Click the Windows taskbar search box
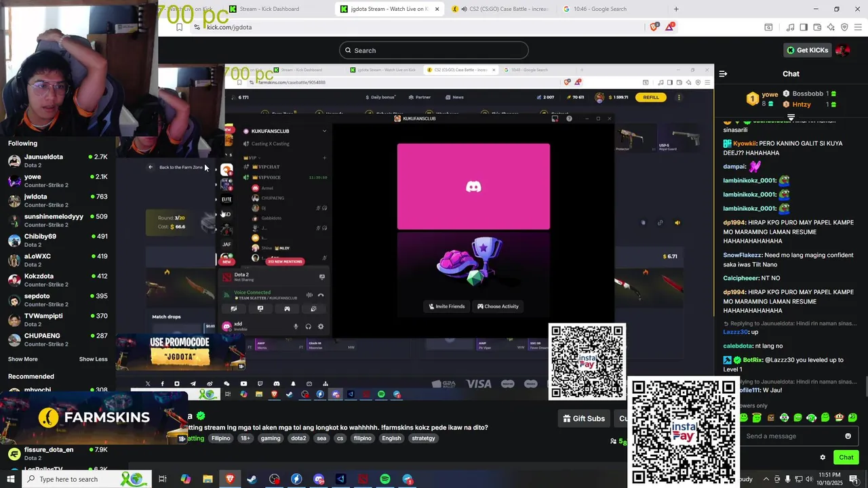Viewport: 868px width, 488px height. click(x=87, y=479)
